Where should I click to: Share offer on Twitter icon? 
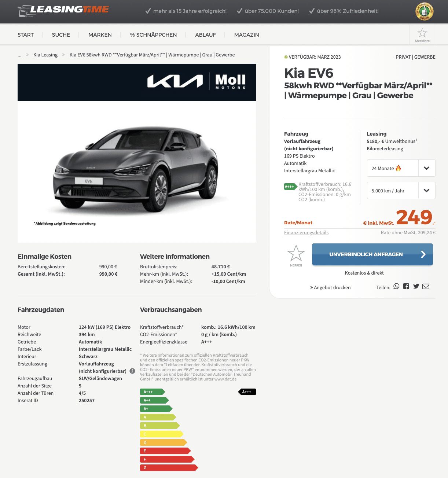point(416,286)
